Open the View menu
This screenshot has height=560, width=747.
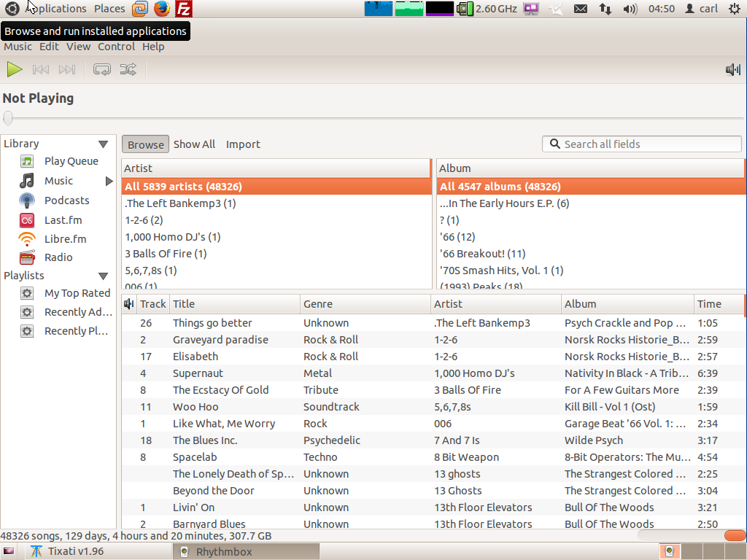[x=78, y=47]
